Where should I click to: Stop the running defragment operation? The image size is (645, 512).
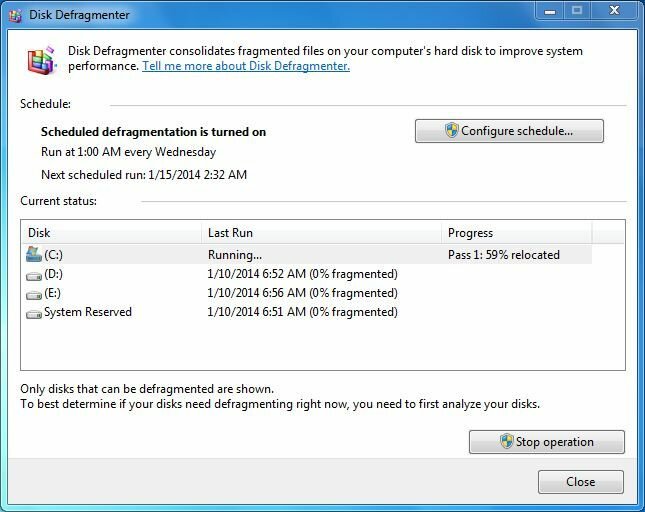click(x=547, y=442)
